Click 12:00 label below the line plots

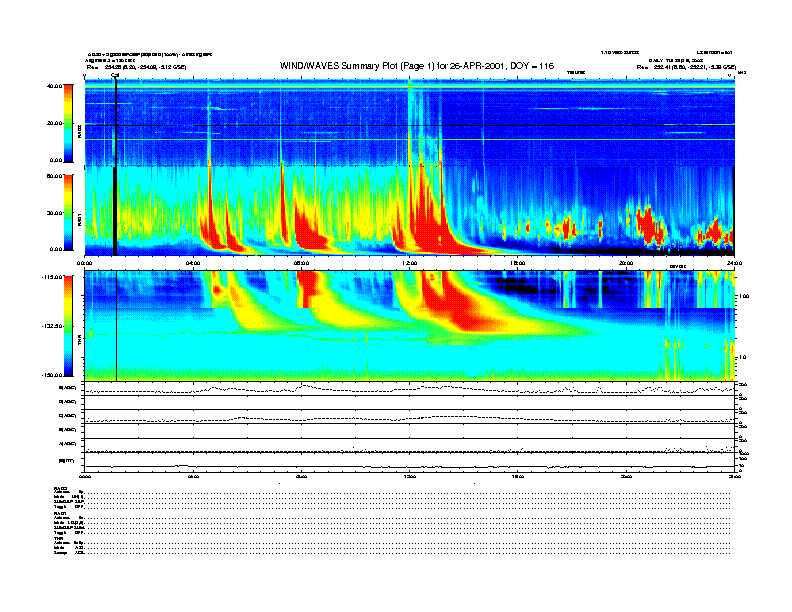[410, 476]
